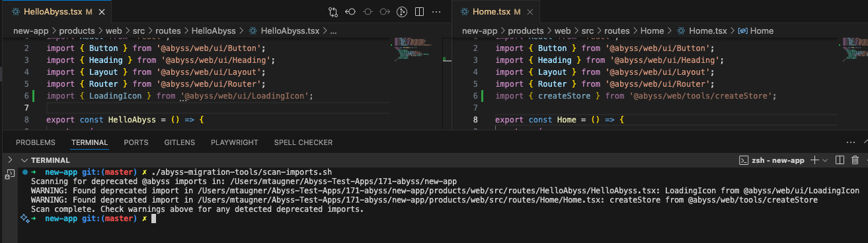Go to previous change with left arrow icon

(x=350, y=12)
